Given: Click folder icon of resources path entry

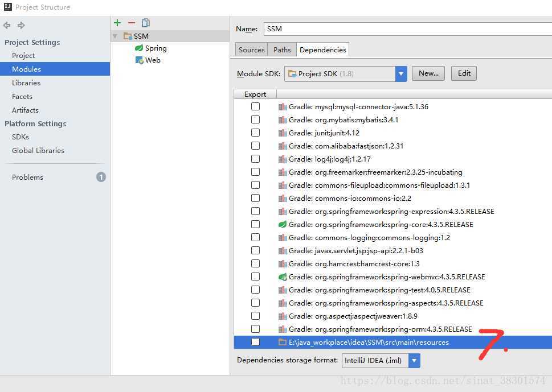Looking at the screenshot, I should (283, 342).
